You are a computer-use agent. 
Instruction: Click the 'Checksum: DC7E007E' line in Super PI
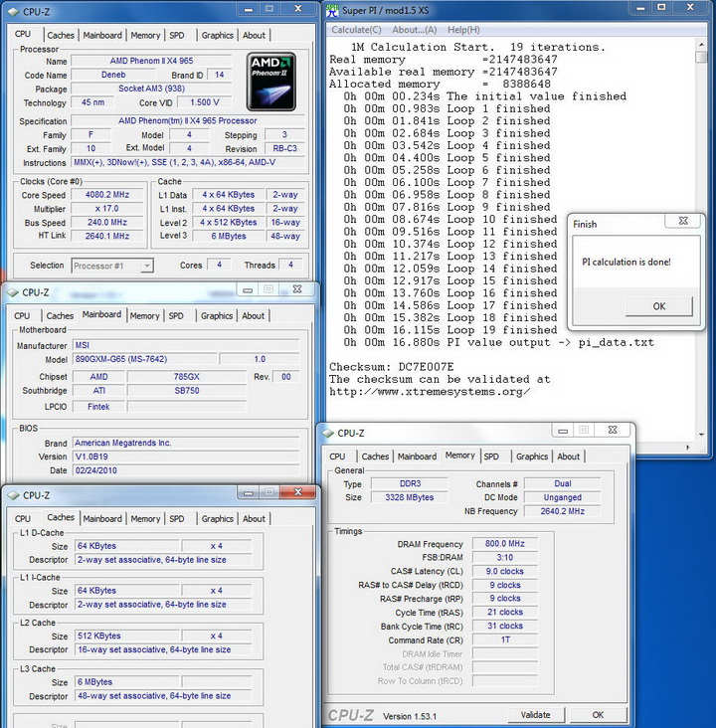[x=392, y=367]
